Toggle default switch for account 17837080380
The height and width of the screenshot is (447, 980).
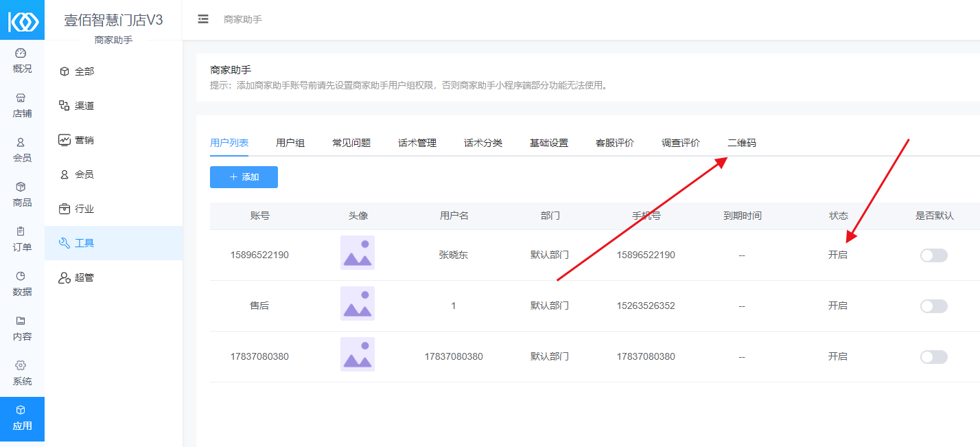[x=934, y=357]
